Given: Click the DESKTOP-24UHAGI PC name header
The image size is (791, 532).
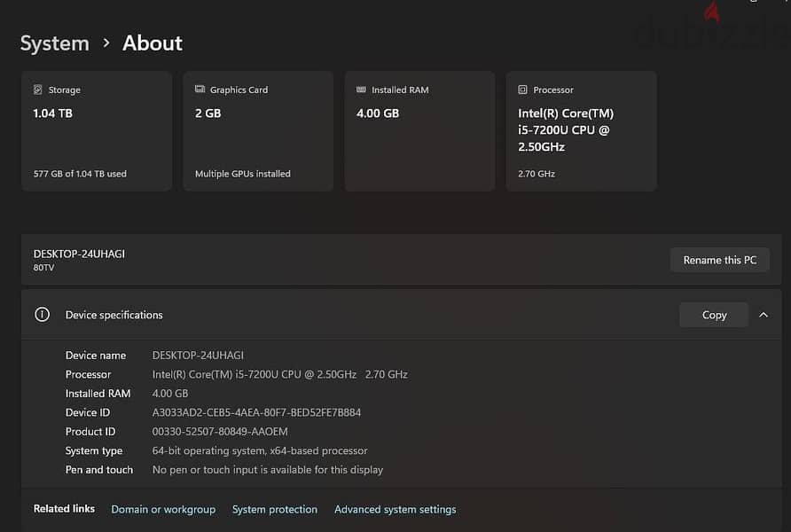Looking at the screenshot, I should (79, 254).
